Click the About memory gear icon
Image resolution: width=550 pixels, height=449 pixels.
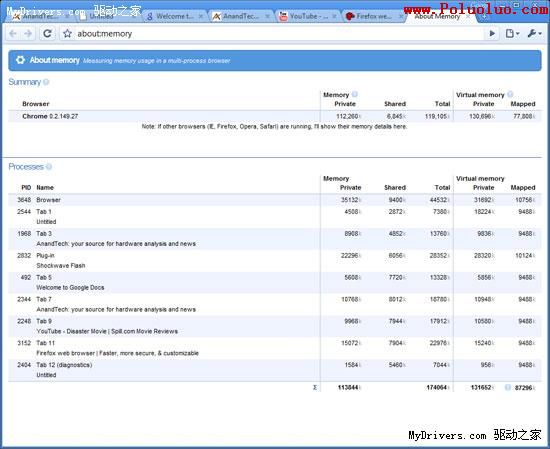click(x=20, y=60)
